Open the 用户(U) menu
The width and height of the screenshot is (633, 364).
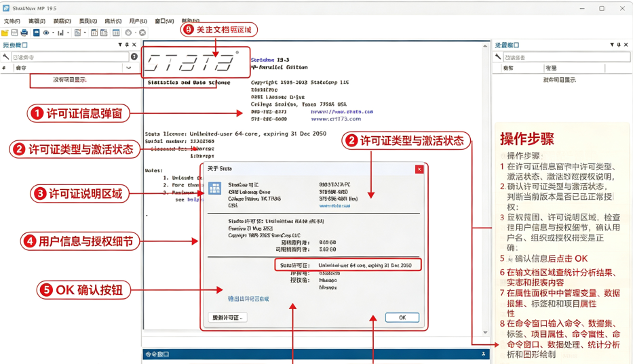(x=138, y=21)
